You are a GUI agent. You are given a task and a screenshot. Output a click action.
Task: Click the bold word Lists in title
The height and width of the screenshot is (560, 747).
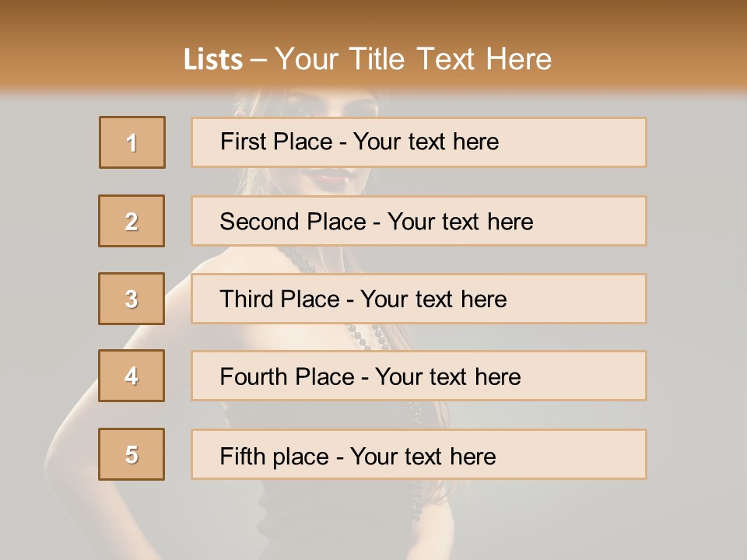click(213, 60)
